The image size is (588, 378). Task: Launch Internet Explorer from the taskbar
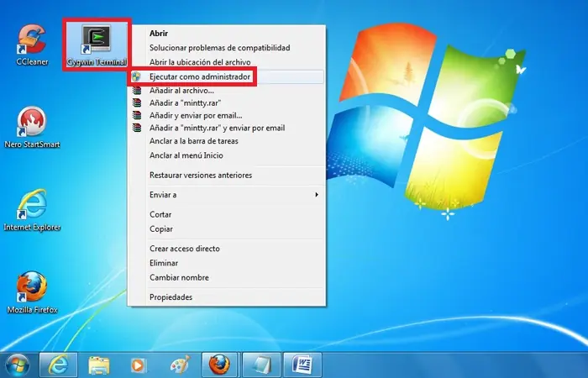click(x=59, y=365)
